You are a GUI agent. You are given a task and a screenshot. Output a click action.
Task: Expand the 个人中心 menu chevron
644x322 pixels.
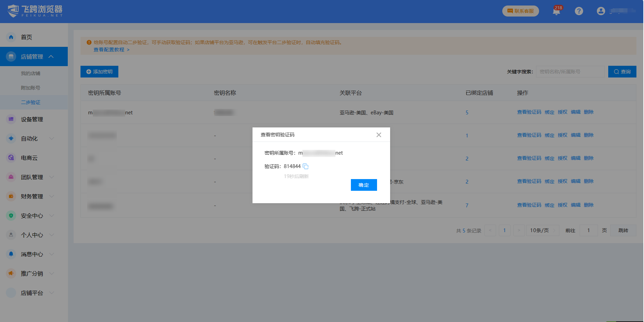coord(52,235)
